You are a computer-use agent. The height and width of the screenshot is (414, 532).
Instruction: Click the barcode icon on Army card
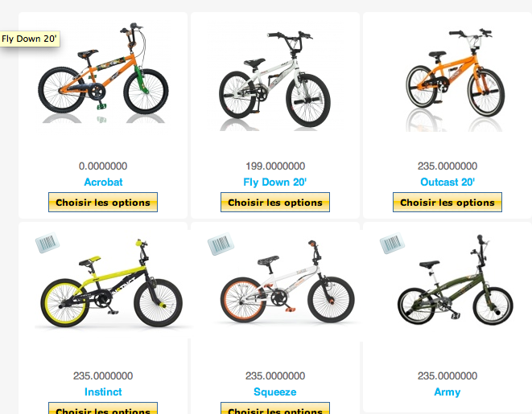[391, 243]
